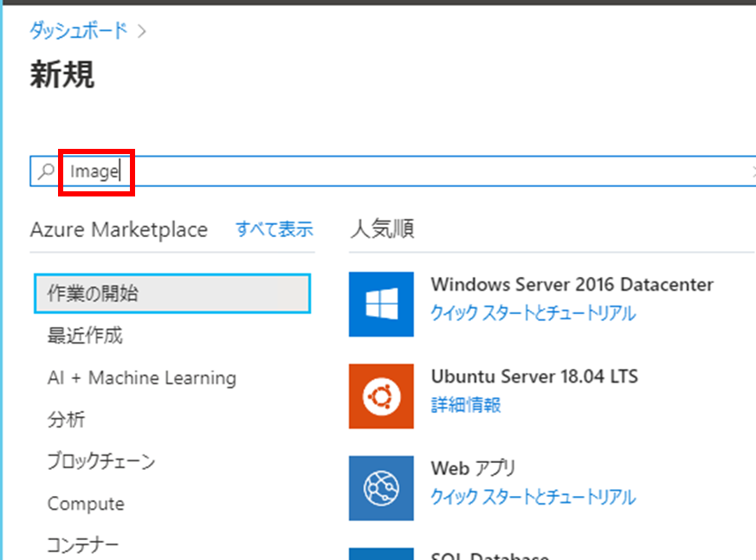Click the Web アプリ globe icon
This screenshot has height=560, width=756.
point(381,488)
